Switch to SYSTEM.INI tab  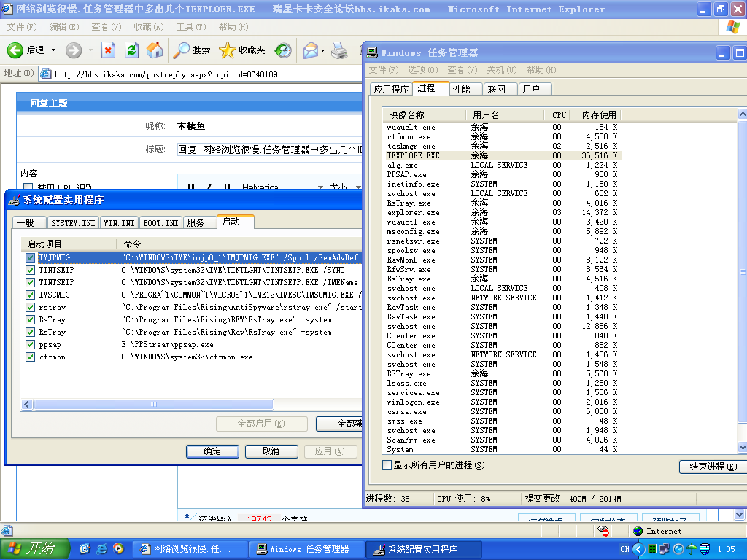[x=73, y=223]
